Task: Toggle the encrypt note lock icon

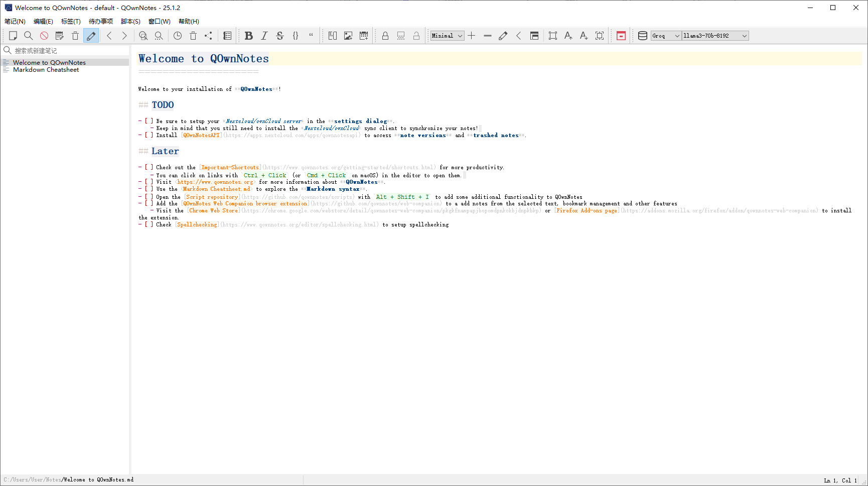Action: click(x=385, y=36)
